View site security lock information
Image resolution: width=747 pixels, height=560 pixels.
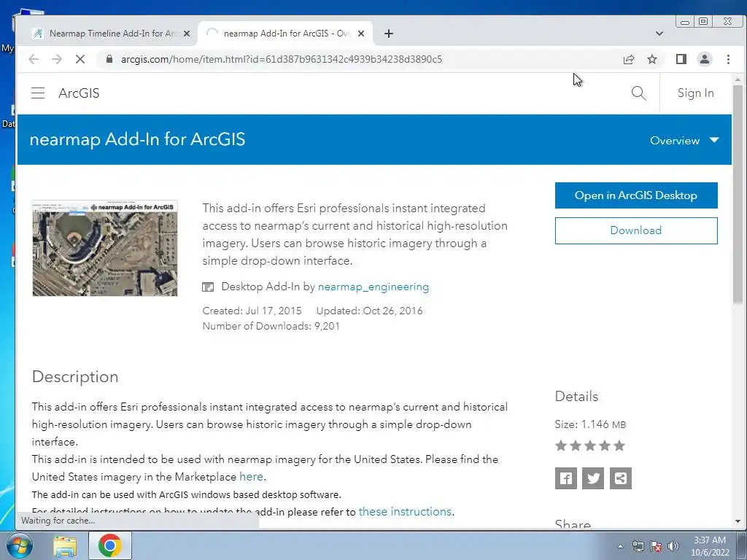click(109, 59)
